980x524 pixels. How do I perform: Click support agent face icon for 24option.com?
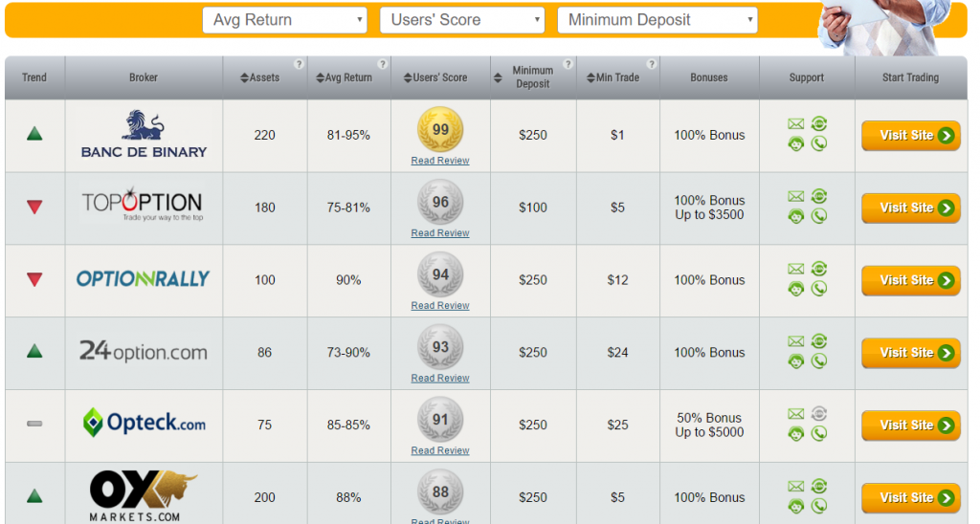pyautogui.click(x=795, y=361)
